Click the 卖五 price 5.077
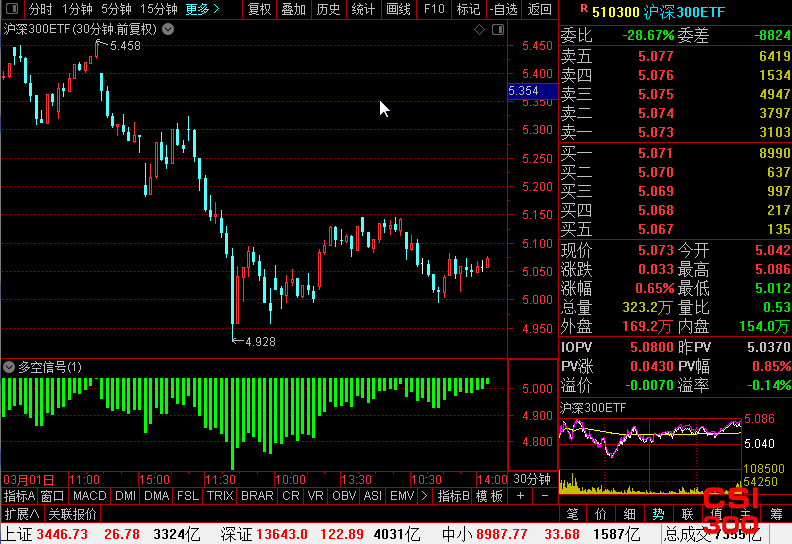 click(x=656, y=56)
